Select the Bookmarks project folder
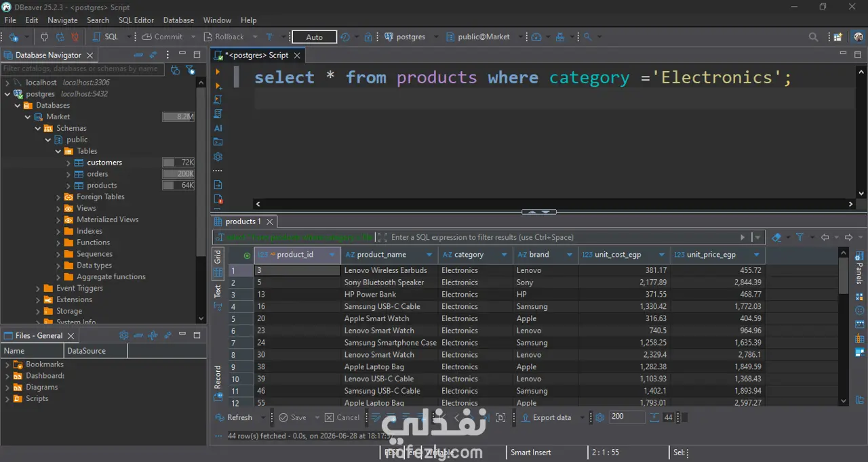Image resolution: width=868 pixels, height=462 pixels. 44,364
